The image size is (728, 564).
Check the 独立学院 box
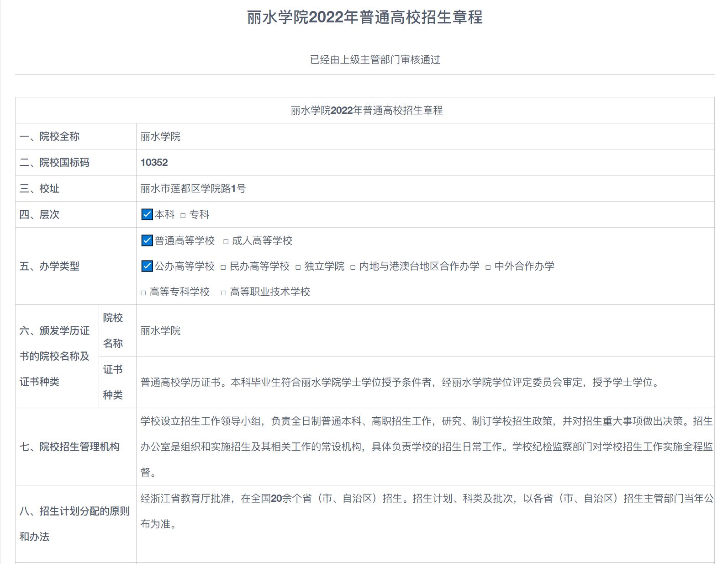click(x=298, y=267)
